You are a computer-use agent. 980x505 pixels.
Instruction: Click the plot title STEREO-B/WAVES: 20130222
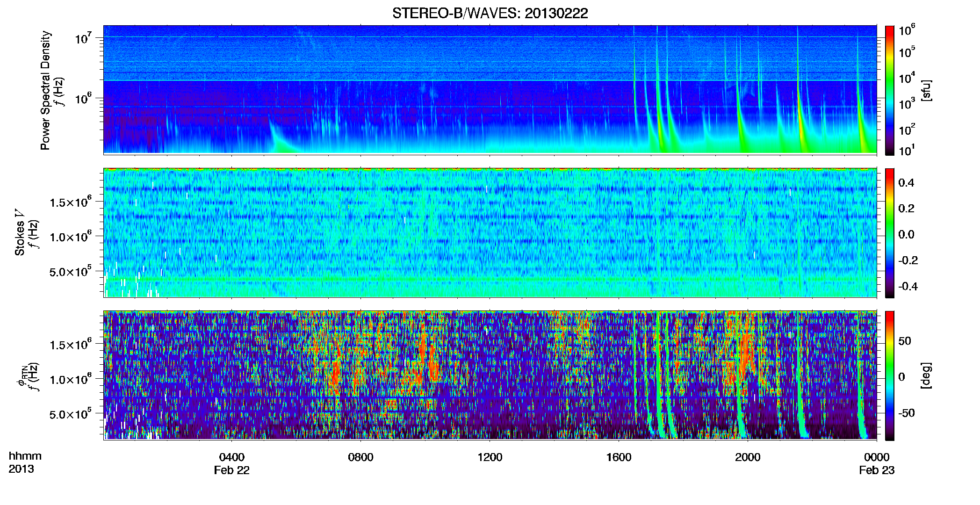490,13
